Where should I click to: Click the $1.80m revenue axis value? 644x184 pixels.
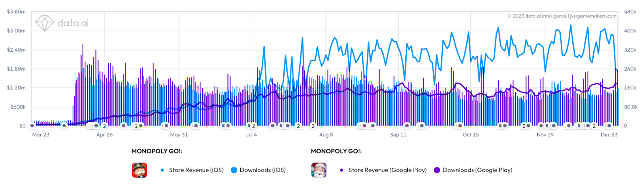[x=16, y=69]
